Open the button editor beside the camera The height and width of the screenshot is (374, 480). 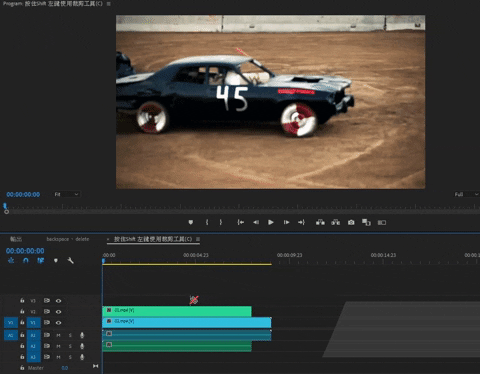click(366, 222)
